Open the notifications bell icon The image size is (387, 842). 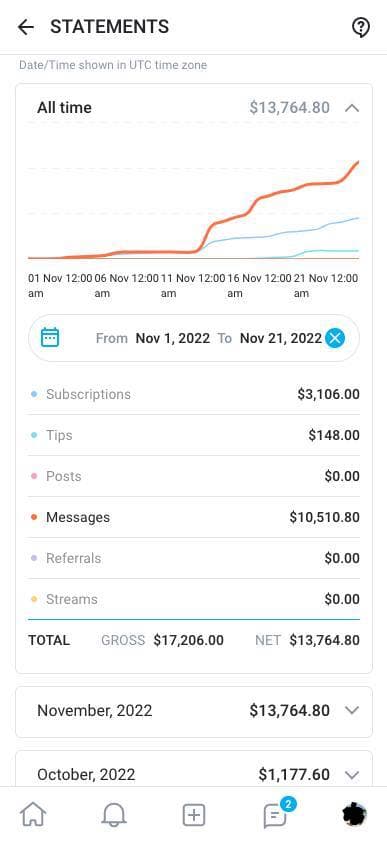click(114, 815)
